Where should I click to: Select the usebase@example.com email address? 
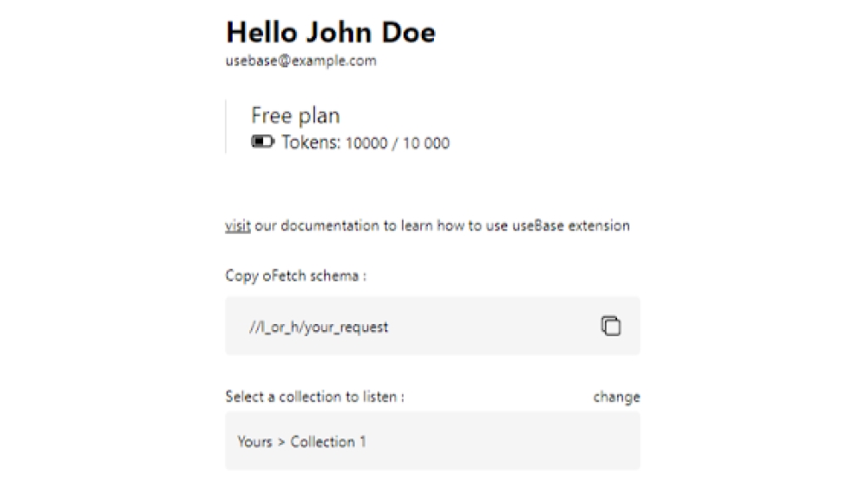coord(300,61)
